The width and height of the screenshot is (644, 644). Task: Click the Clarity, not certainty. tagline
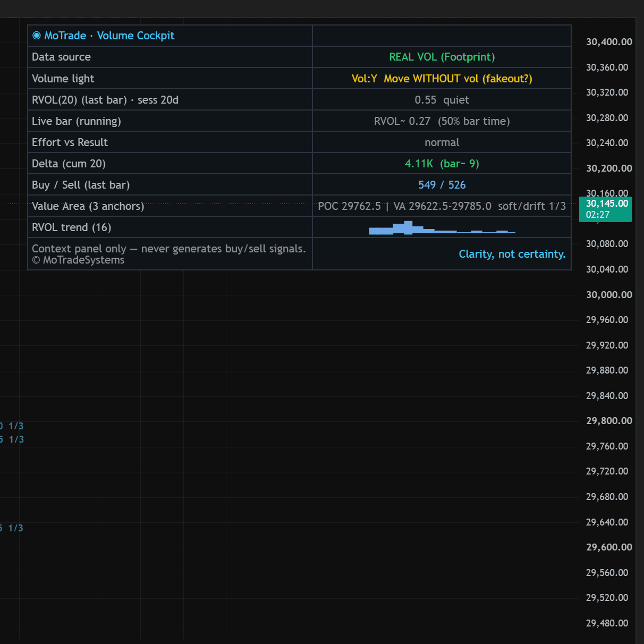coord(512,254)
